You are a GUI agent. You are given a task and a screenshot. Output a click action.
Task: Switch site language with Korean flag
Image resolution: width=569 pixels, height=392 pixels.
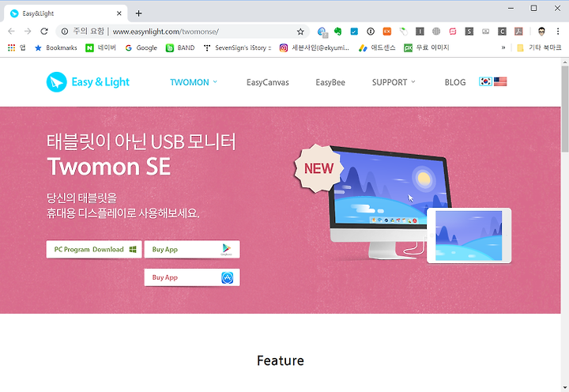[485, 81]
